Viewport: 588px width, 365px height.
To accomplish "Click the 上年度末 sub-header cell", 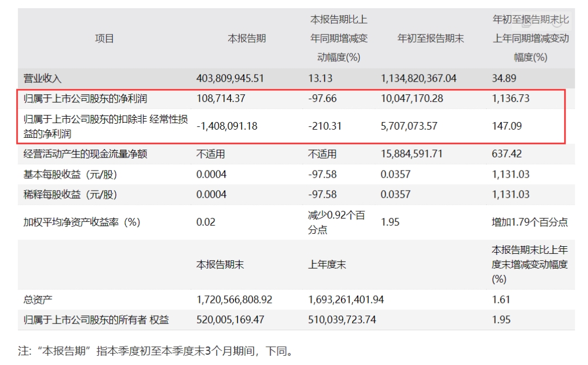I will coord(327,265).
